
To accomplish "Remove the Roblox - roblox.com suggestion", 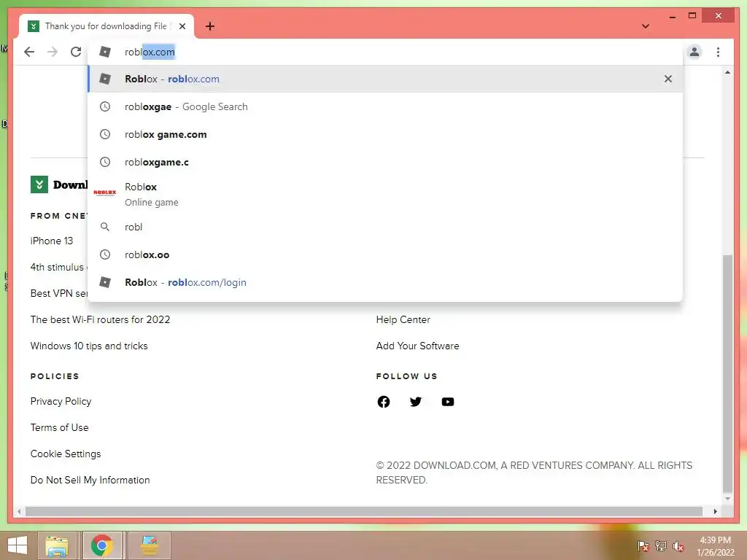I will 668,79.
